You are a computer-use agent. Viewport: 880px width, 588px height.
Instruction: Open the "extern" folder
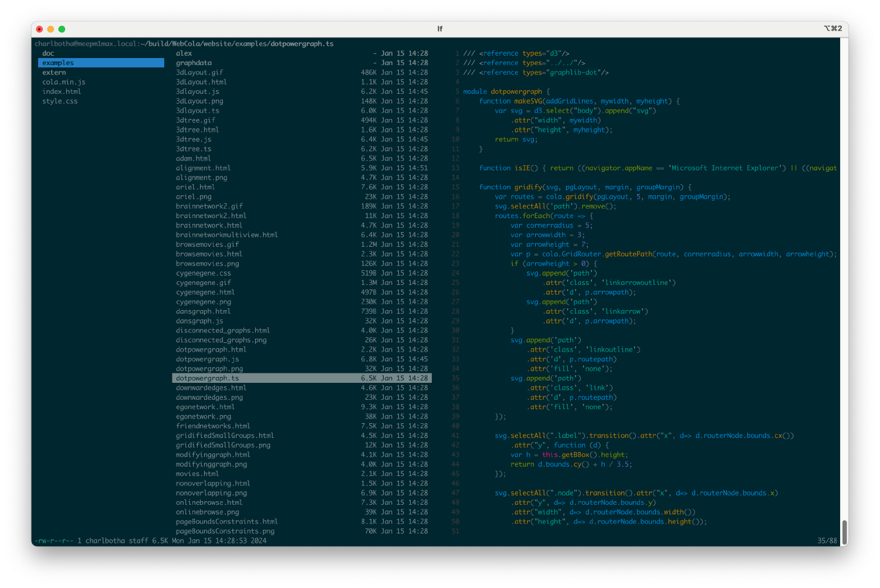[x=54, y=72]
